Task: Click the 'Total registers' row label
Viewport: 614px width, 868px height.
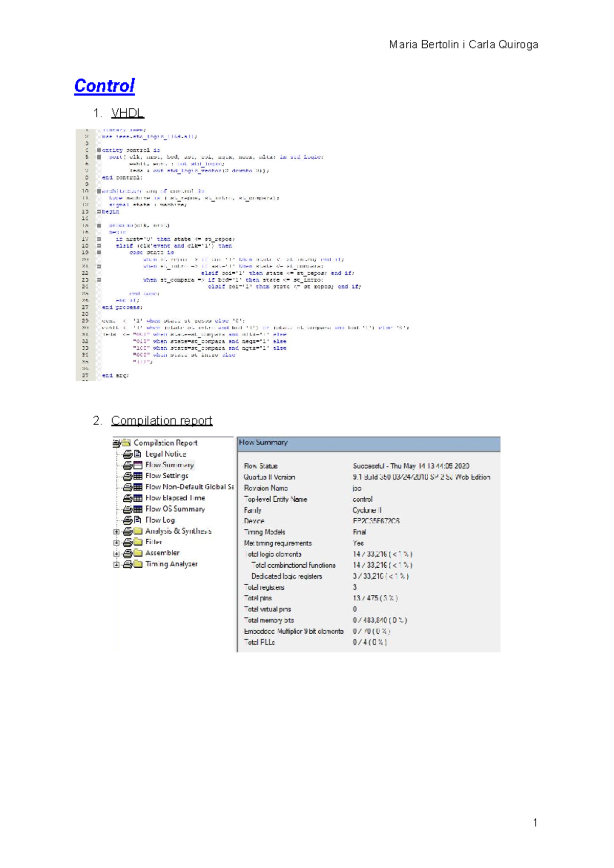Action: [264, 588]
